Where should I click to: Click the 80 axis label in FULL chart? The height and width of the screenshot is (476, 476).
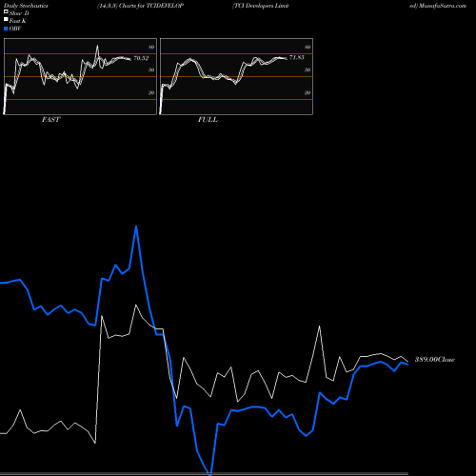tap(307, 47)
